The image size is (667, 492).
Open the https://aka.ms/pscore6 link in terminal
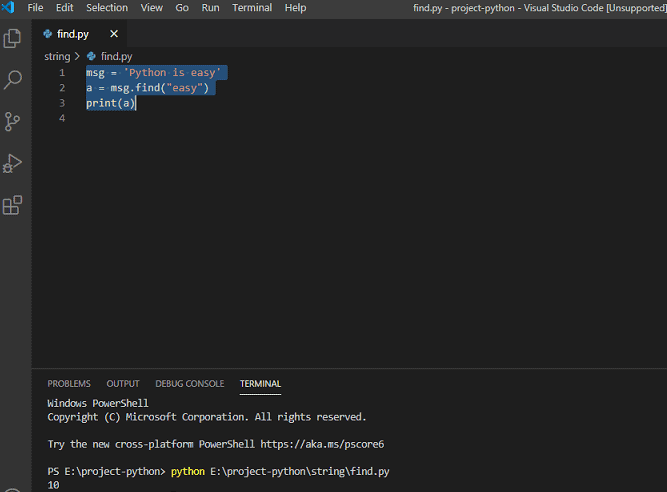coord(322,444)
